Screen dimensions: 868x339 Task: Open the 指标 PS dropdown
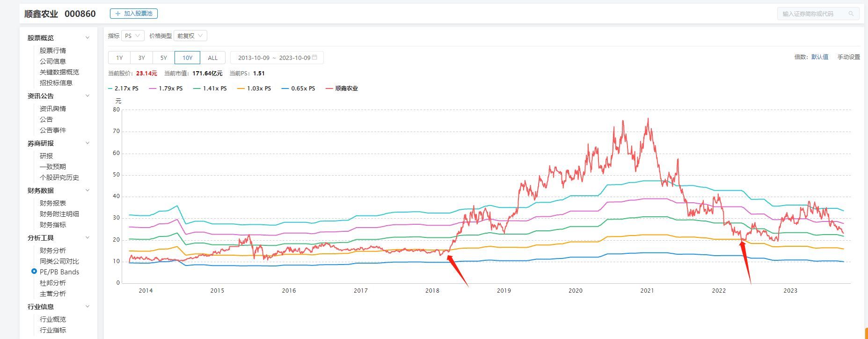point(132,36)
